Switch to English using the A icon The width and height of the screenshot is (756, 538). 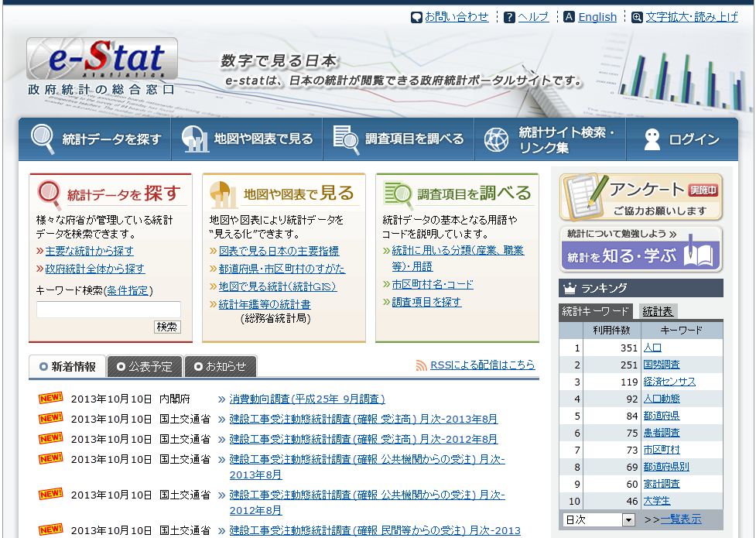pos(568,17)
